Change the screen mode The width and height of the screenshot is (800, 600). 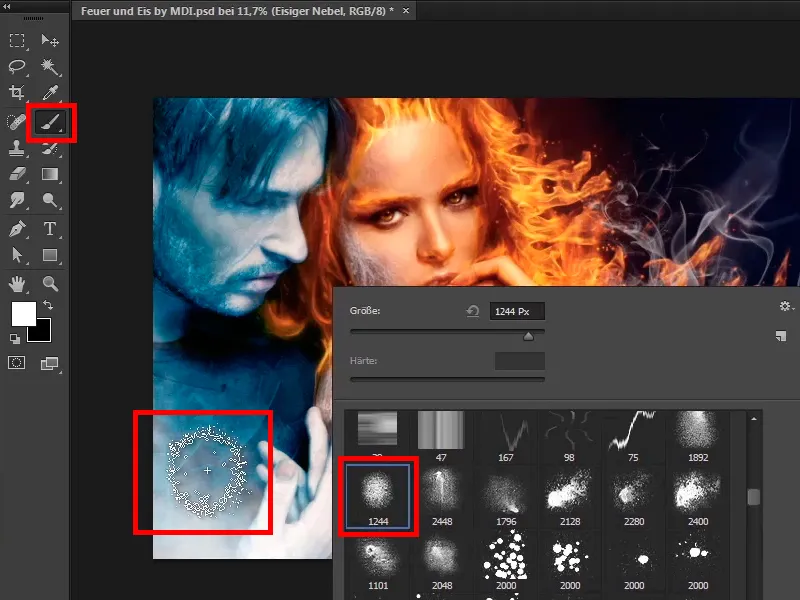tap(49, 363)
